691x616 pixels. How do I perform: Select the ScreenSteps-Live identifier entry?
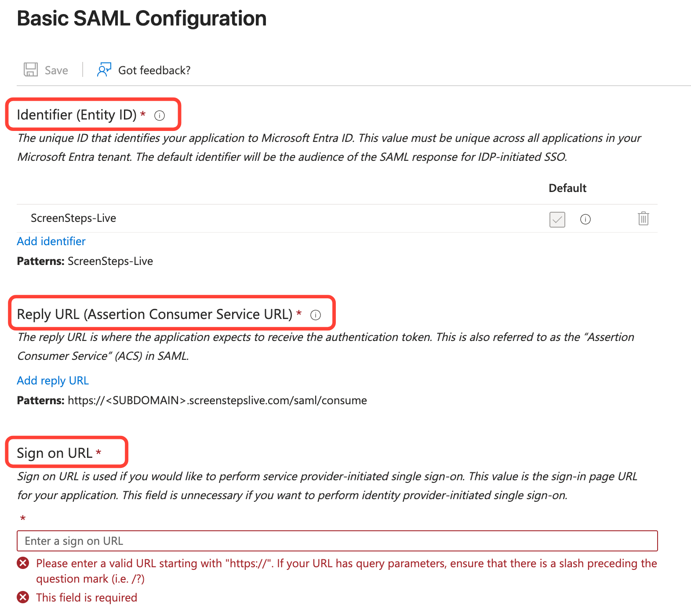tap(73, 218)
